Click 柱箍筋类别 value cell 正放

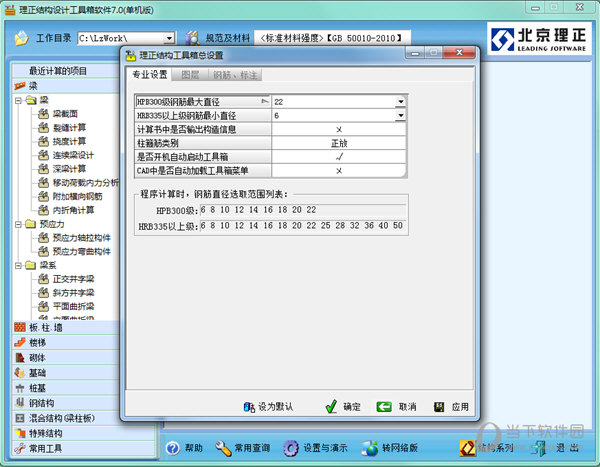[339, 143]
